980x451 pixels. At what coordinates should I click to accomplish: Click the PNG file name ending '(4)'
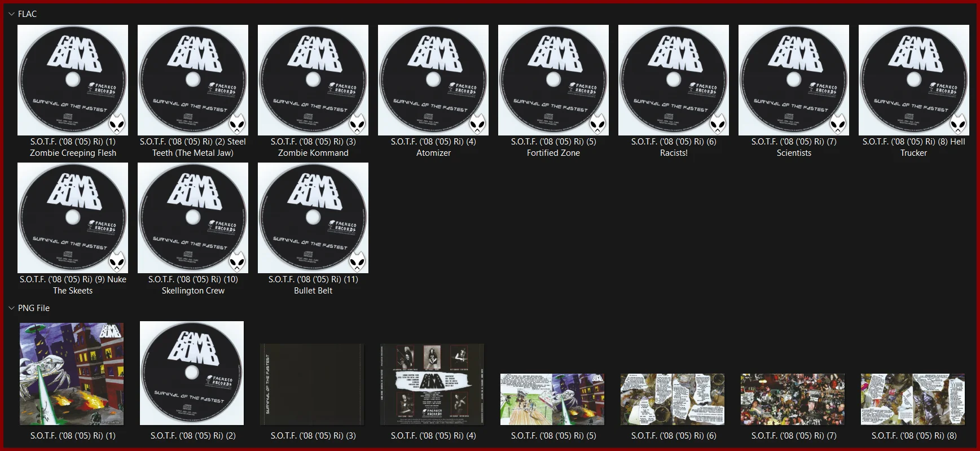click(x=433, y=436)
